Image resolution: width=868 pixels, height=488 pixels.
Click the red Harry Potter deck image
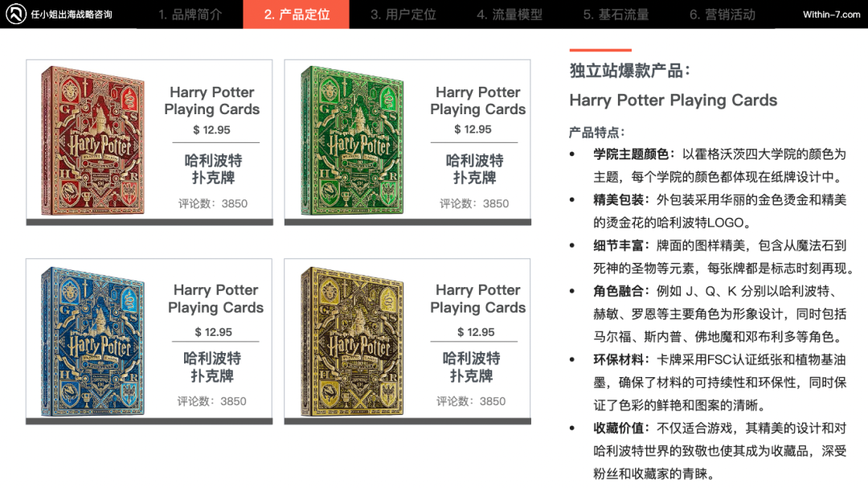tap(92, 140)
